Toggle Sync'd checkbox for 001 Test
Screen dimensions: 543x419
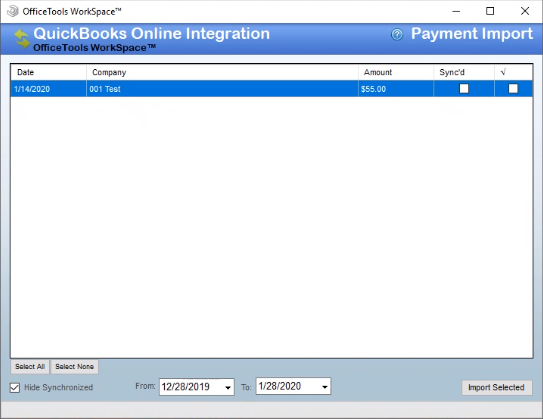[464, 89]
